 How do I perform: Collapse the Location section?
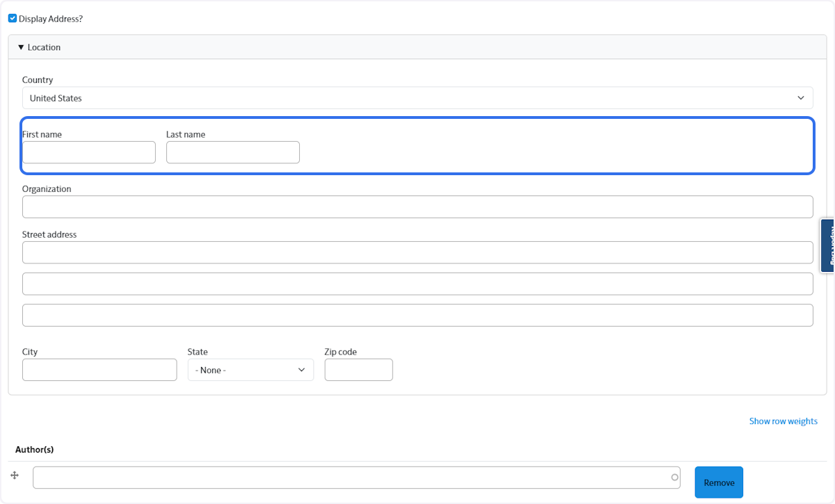[39, 47]
